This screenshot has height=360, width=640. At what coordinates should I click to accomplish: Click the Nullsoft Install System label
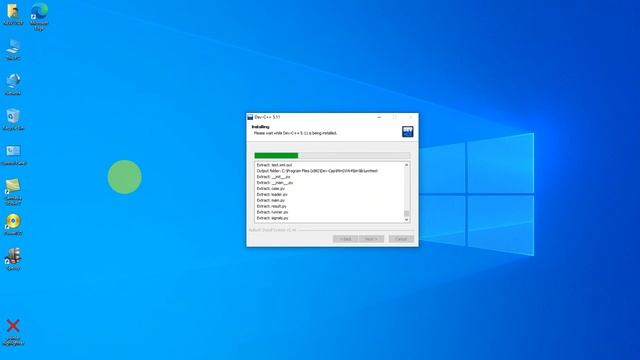(272, 230)
